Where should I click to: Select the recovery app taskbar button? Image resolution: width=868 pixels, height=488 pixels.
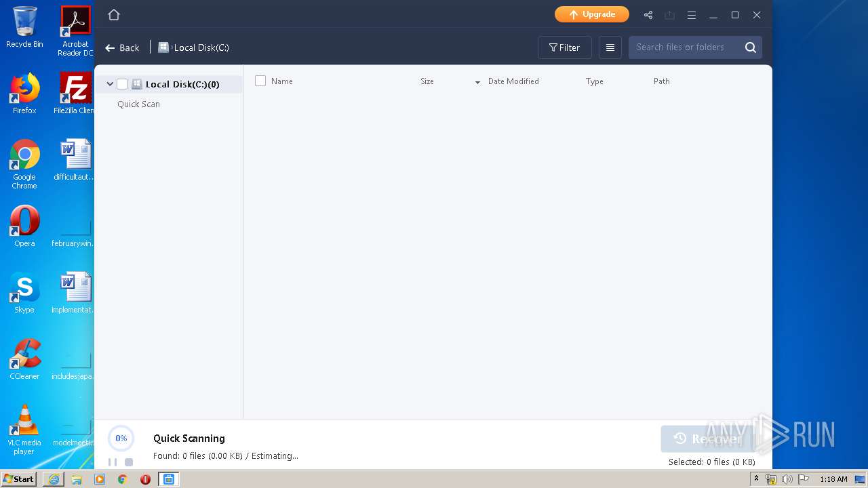(168, 479)
